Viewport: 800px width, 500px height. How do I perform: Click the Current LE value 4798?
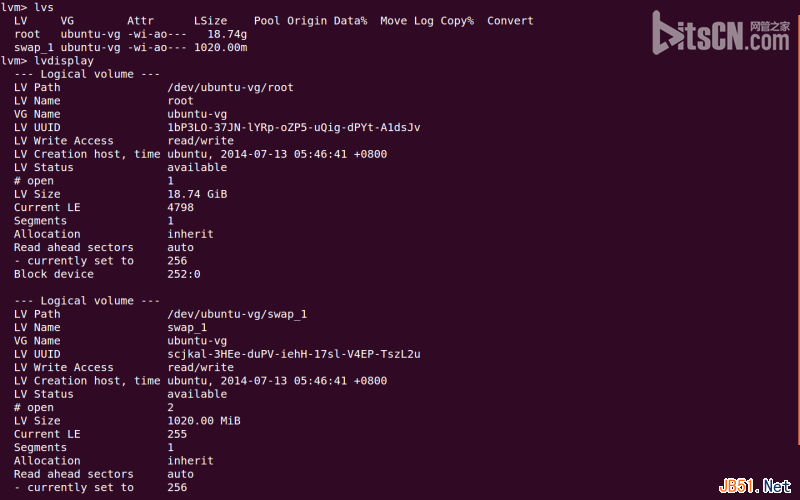181,207
